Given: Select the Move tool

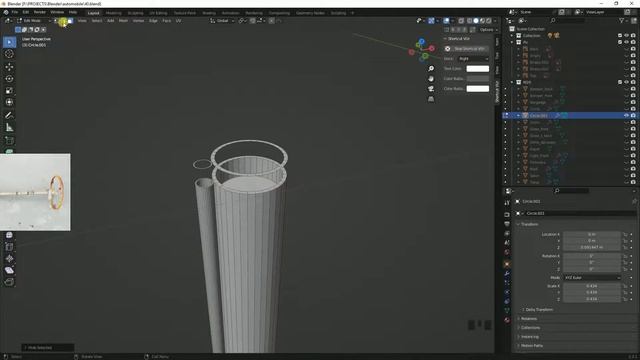Looking at the screenshot, I should click(x=9, y=67).
